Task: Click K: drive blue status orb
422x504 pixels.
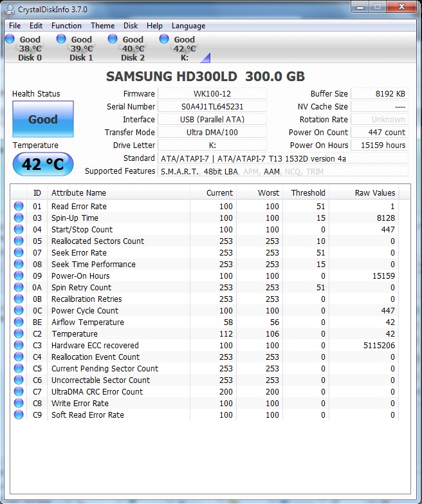Action: click(x=164, y=39)
